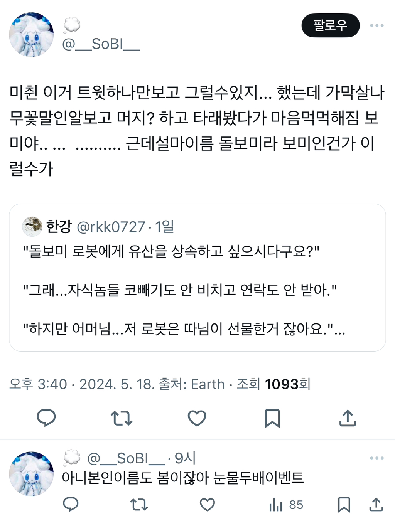The height and width of the screenshot is (532, 395).
Task: Like the reply tweet below
Action: (x=208, y=505)
